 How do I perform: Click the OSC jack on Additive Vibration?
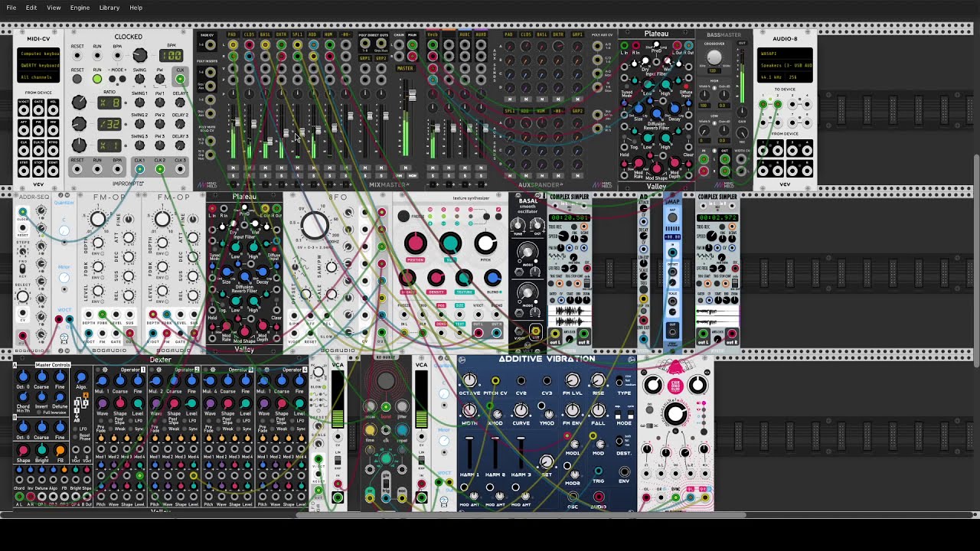click(x=573, y=497)
